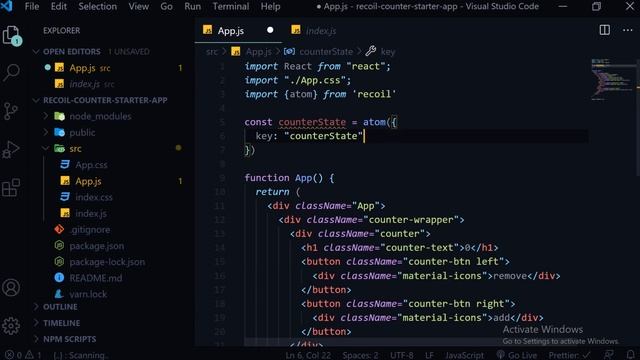Change indentation via Spaces: 2
Screen dimensions: 640x360
tap(360, 355)
